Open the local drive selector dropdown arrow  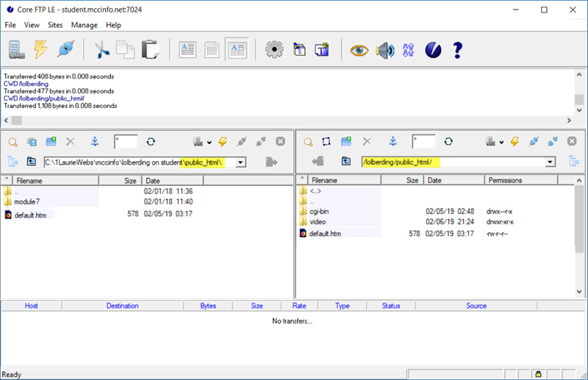click(x=209, y=143)
